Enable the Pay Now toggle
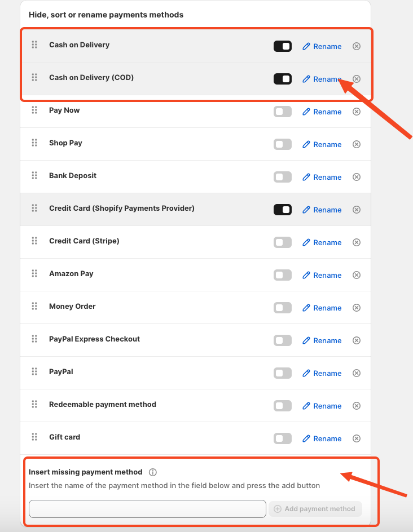This screenshot has height=532, width=413. tap(283, 112)
